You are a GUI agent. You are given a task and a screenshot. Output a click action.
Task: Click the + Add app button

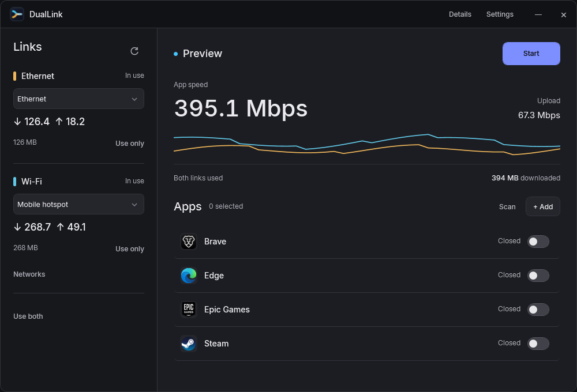point(543,206)
